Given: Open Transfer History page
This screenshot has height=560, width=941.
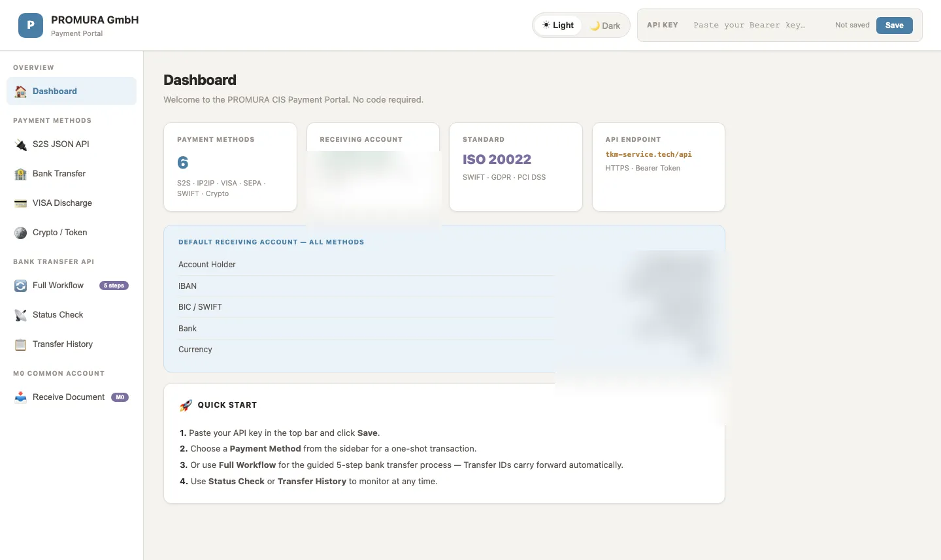Looking at the screenshot, I should [x=72, y=344].
